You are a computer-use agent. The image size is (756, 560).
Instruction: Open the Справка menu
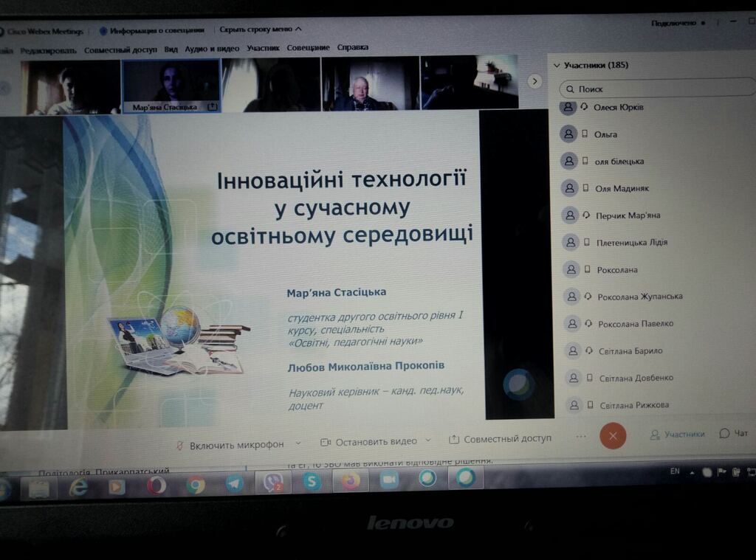pos(353,47)
